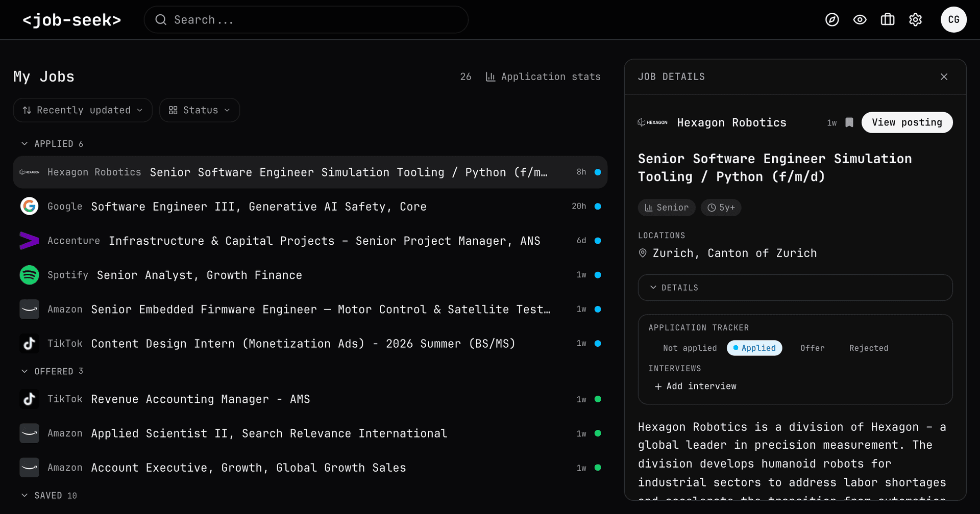Click Zurich, Canton of Zurich location

pyautogui.click(x=734, y=253)
